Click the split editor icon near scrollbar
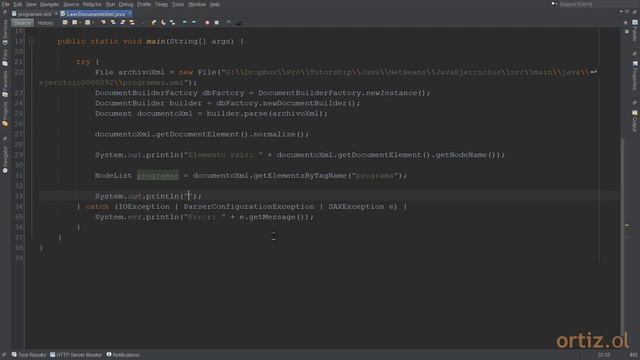Viewport: 640px width, 360px height. pyautogui.click(x=627, y=23)
